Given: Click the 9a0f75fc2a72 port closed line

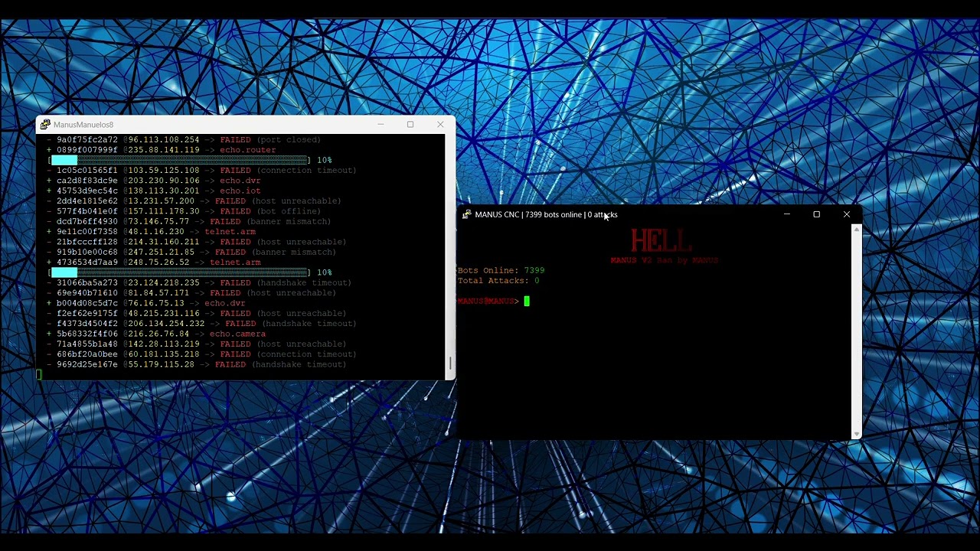Looking at the screenshot, I should point(184,140).
